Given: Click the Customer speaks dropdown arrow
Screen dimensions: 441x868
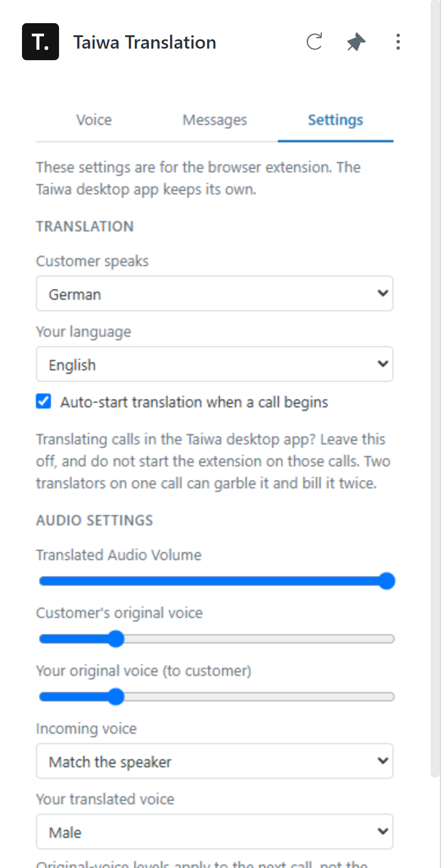Looking at the screenshot, I should point(382,293).
